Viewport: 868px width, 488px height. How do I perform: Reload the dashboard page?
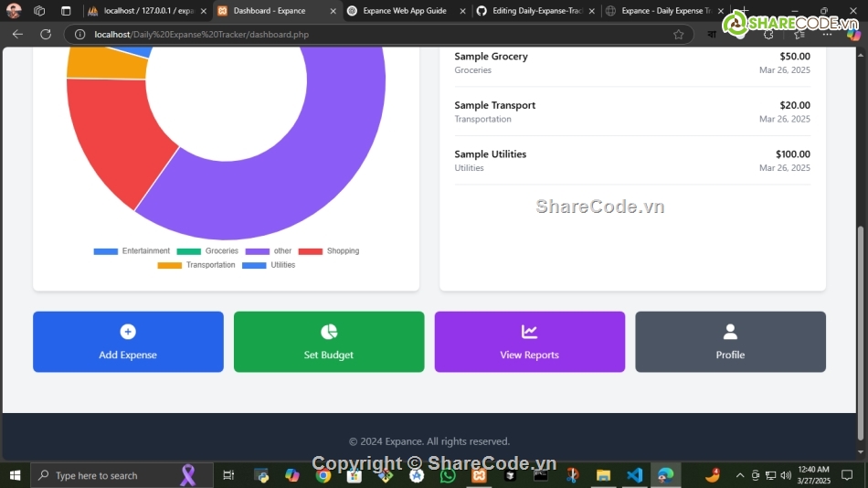pos(46,34)
